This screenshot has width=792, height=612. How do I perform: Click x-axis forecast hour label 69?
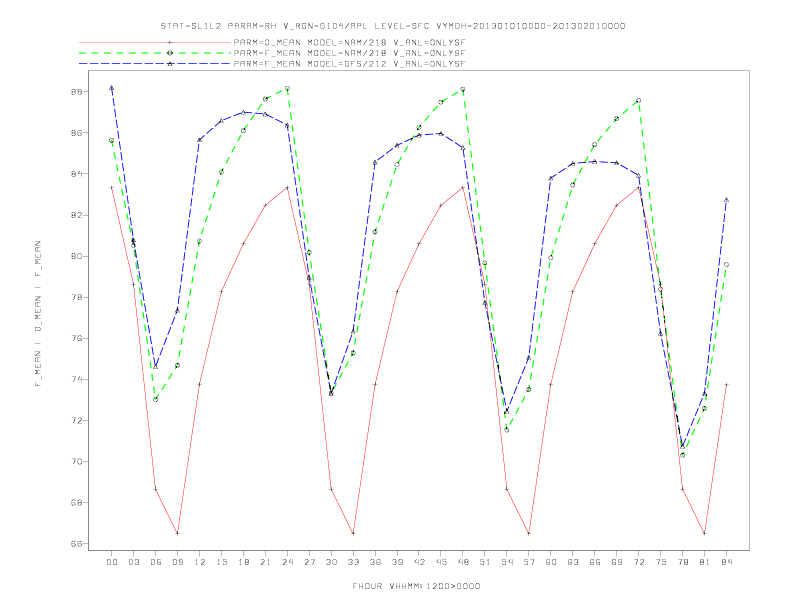coord(617,562)
